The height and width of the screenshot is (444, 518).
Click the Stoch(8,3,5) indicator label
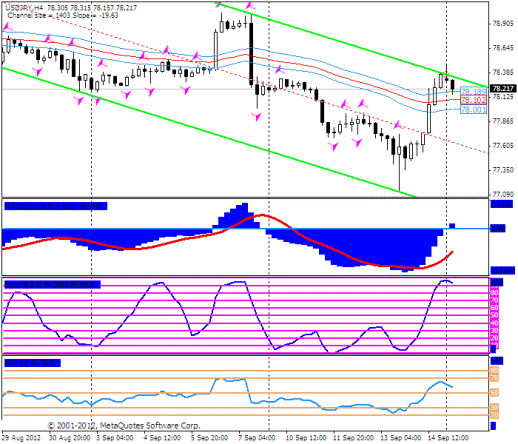point(52,285)
